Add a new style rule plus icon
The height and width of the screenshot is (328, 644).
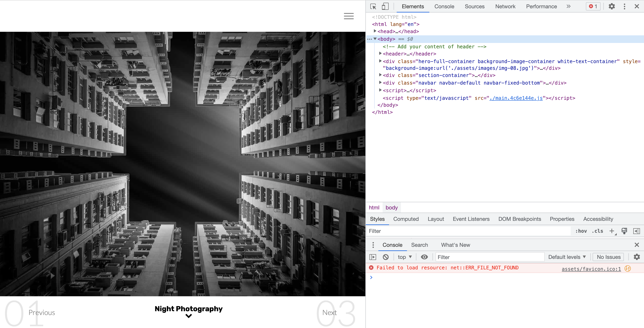(x=612, y=231)
